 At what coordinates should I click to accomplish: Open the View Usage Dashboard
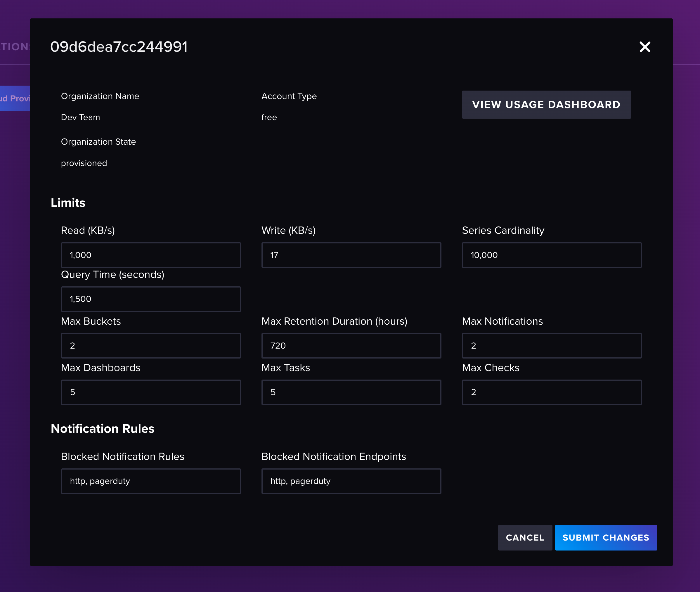[546, 104]
